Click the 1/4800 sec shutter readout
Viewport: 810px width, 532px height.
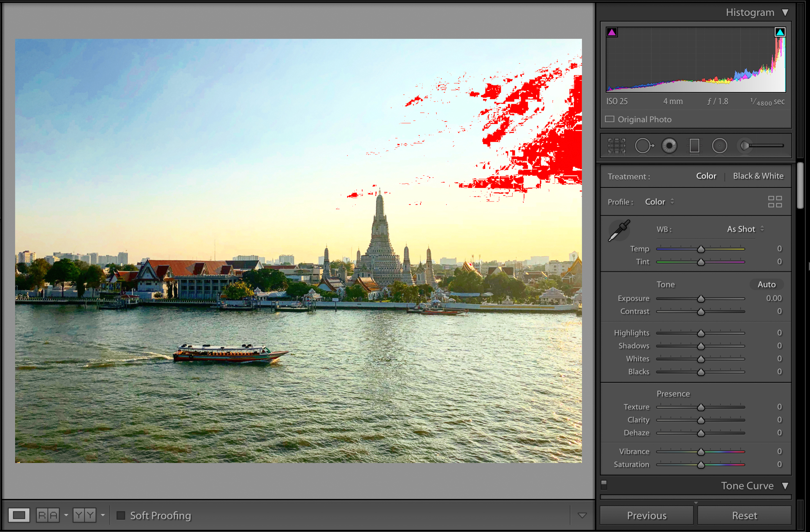[767, 102]
